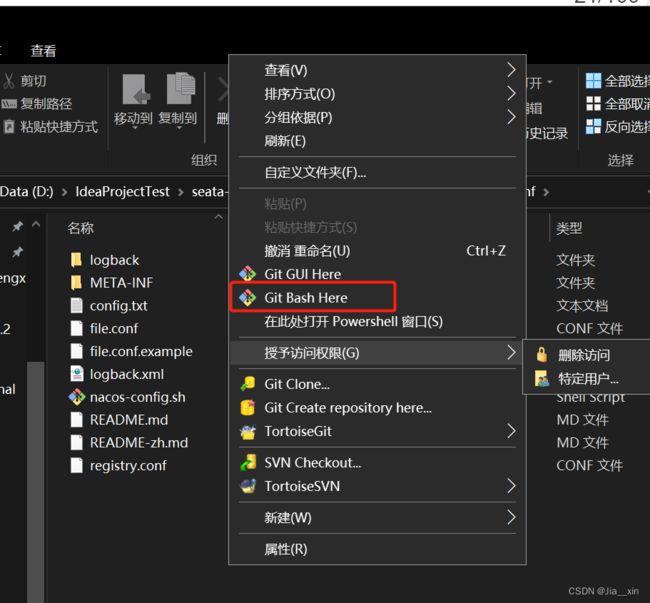Choose 在此处打开 Powershell 窗口(S)
The height and width of the screenshot is (603, 650).
[376, 321]
